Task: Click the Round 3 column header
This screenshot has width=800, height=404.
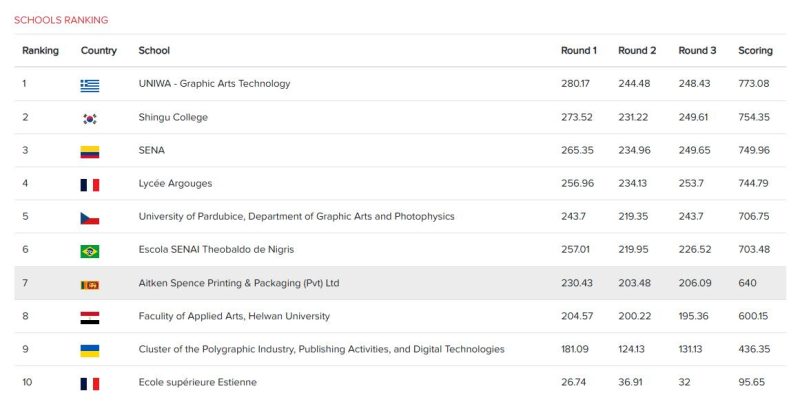Action: (x=697, y=50)
